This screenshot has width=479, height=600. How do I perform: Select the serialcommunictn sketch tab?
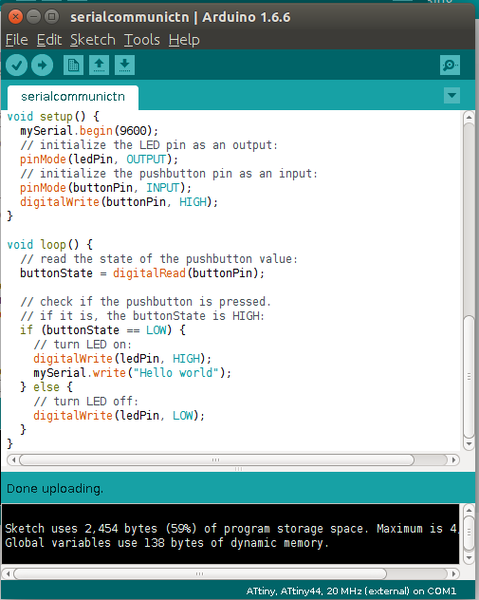[x=73, y=97]
